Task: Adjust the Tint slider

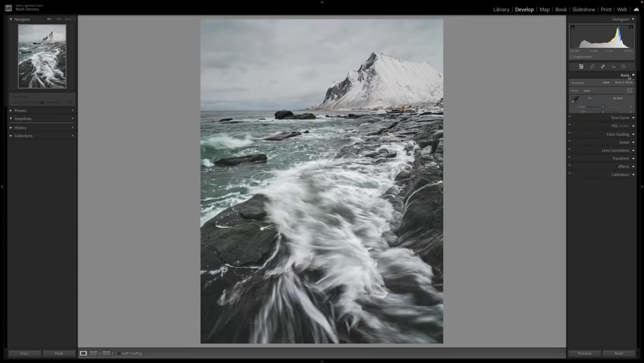Action: 603,112
